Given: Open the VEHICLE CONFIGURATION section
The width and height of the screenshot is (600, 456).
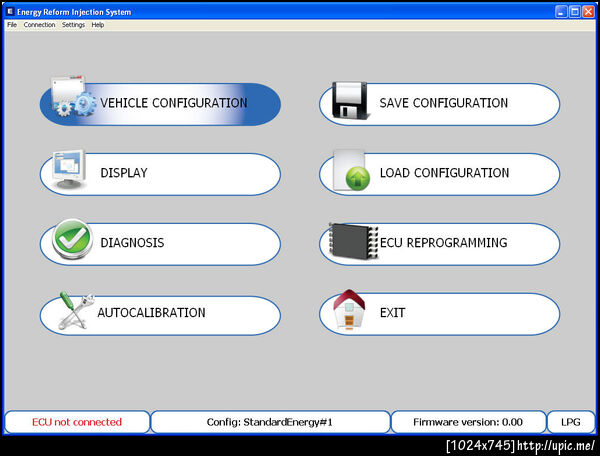Looking at the screenshot, I should point(160,104).
